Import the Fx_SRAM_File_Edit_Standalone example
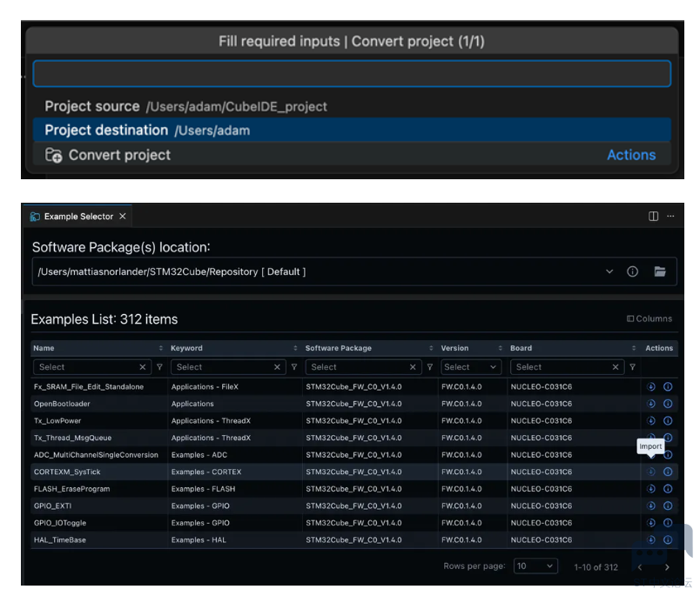This screenshot has width=700, height=596. pos(650,386)
